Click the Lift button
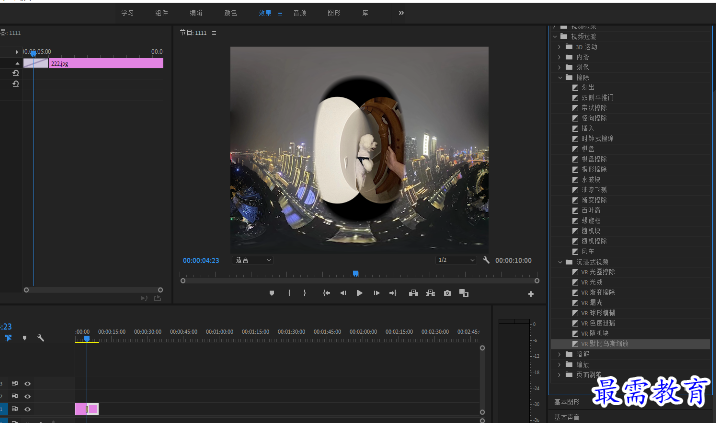The width and height of the screenshot is (716, 423). click(x=413, y=293)
